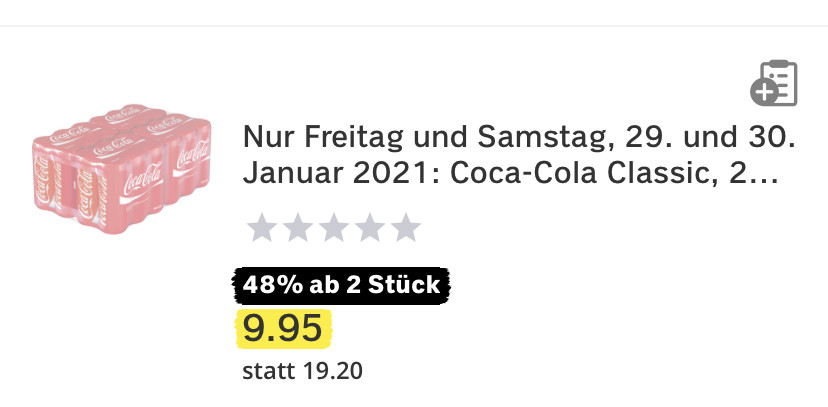
Task: Click the highlighted 9.95 price
Action: point(284,327)
